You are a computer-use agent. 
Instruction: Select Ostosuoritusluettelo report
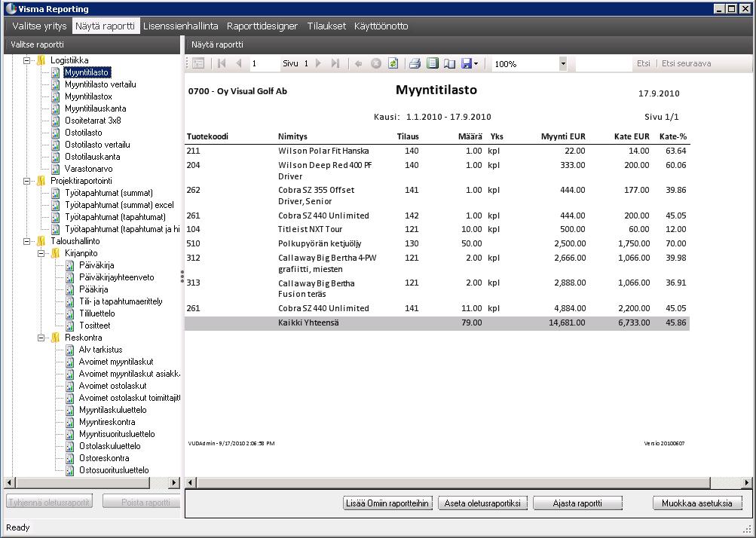pyautogui.click(x=114, y=470)
